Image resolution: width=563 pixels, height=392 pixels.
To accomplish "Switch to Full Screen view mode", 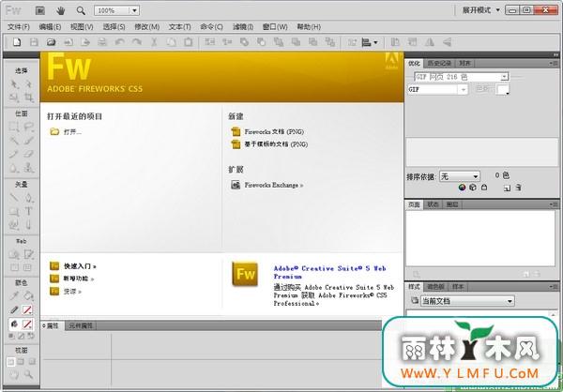I will point(32,361).
